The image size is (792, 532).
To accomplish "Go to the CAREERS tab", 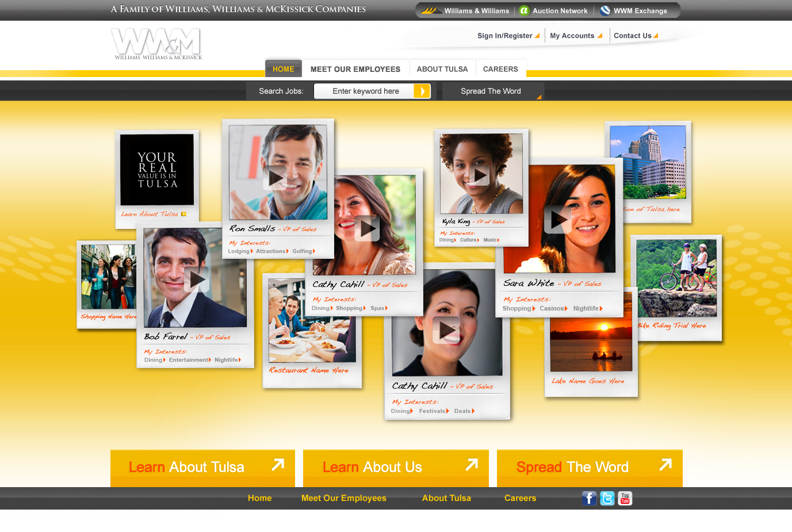I will [500, 69].
